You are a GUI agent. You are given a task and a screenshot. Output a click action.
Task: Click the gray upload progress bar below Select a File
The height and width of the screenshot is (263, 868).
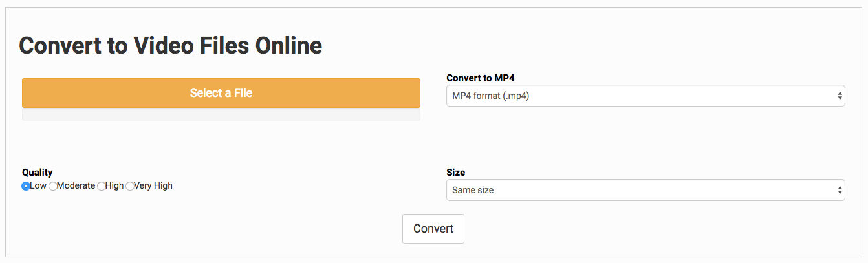pos(221,114)
